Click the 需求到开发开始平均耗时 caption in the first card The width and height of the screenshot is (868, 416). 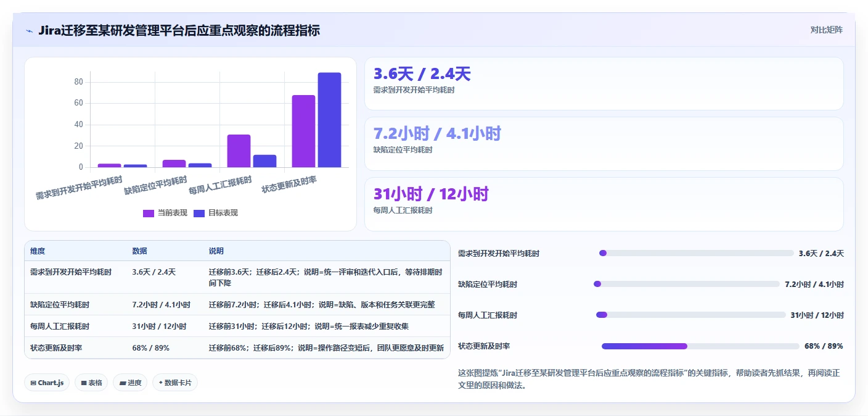pyautogui.click(x=414, y=90)
